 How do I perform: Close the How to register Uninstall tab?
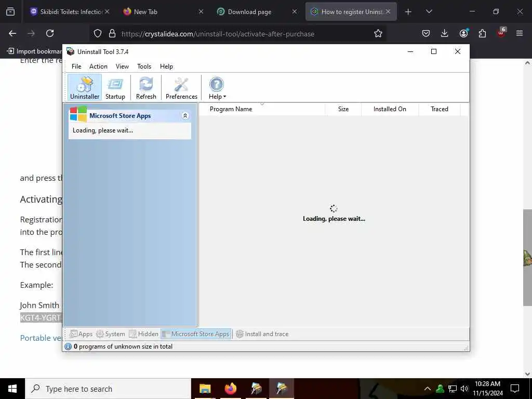388,11
